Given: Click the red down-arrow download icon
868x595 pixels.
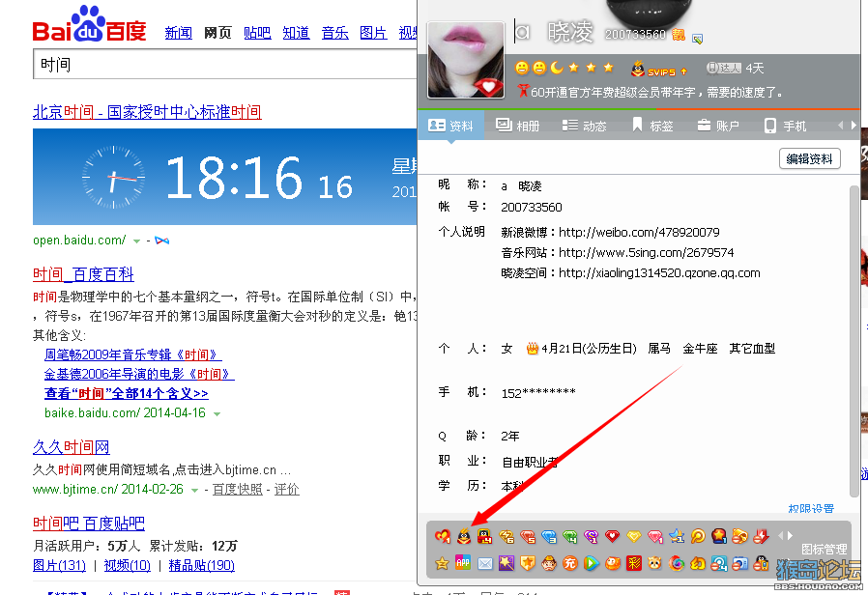Looking at the screenshot, I should tap(761, 536).
